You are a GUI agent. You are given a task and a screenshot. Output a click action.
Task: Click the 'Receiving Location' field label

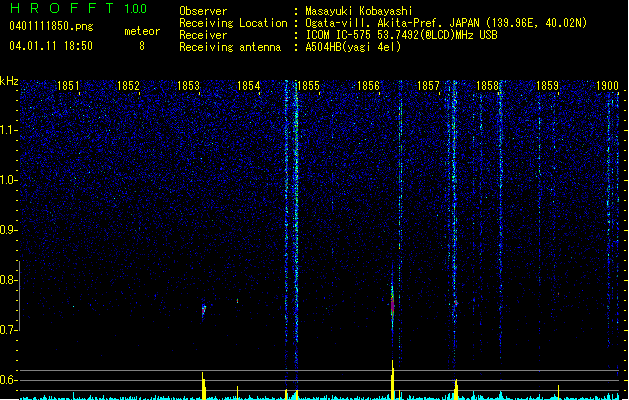tap(233, 23)
